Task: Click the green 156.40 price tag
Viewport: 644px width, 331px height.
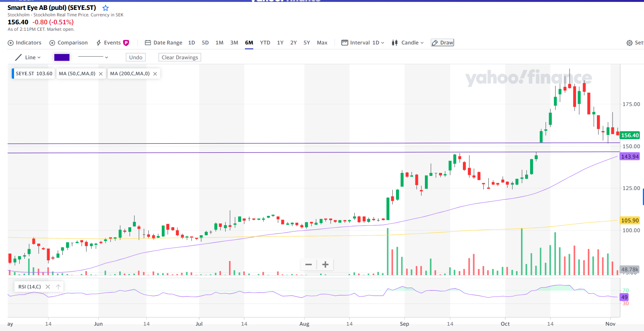Action: pos(630,135)
